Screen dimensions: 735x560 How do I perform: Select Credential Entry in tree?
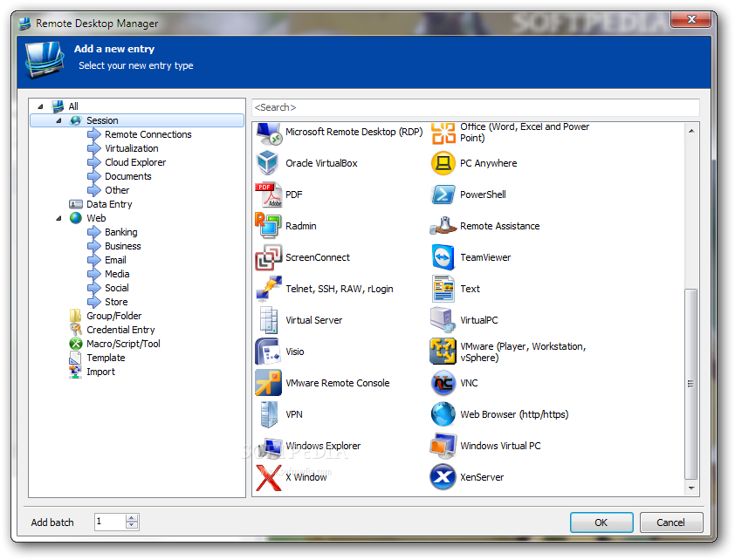[120, 330]
